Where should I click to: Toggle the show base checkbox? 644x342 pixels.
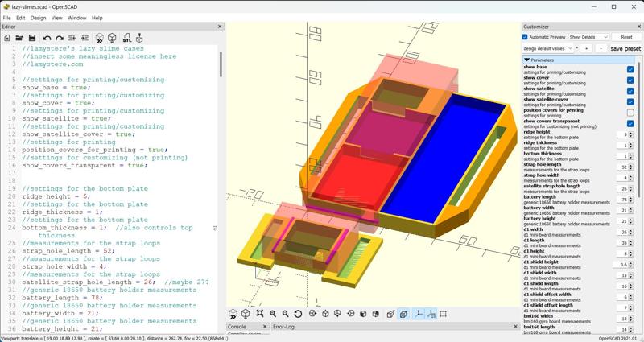click(630, 69)
